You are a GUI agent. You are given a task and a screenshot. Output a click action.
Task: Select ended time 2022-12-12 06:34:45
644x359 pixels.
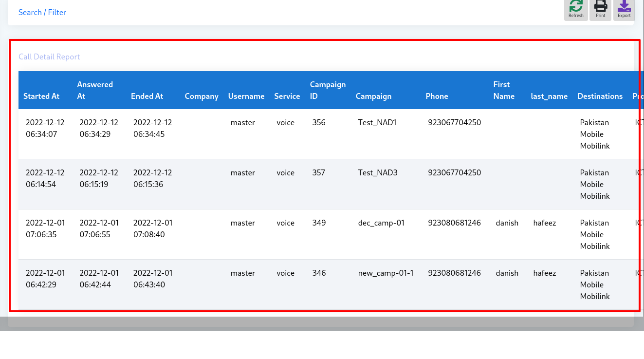(153, 128)
